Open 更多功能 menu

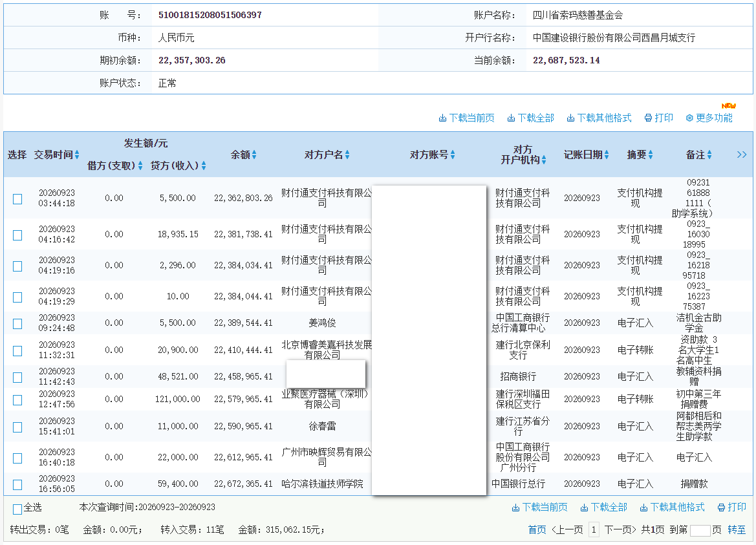(709, 118)
